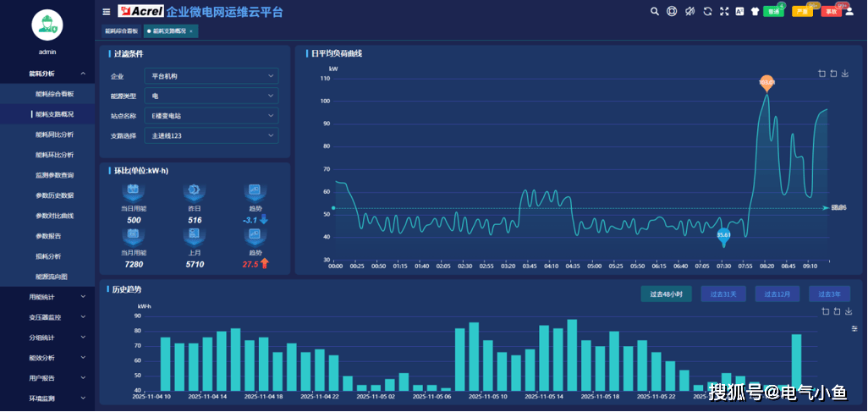Select the 过去31天 range button

pyautogui.click(x=723, y=294)
